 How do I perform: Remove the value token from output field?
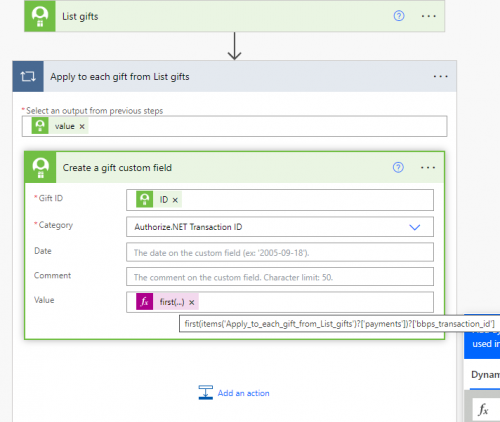click(82, 127)
